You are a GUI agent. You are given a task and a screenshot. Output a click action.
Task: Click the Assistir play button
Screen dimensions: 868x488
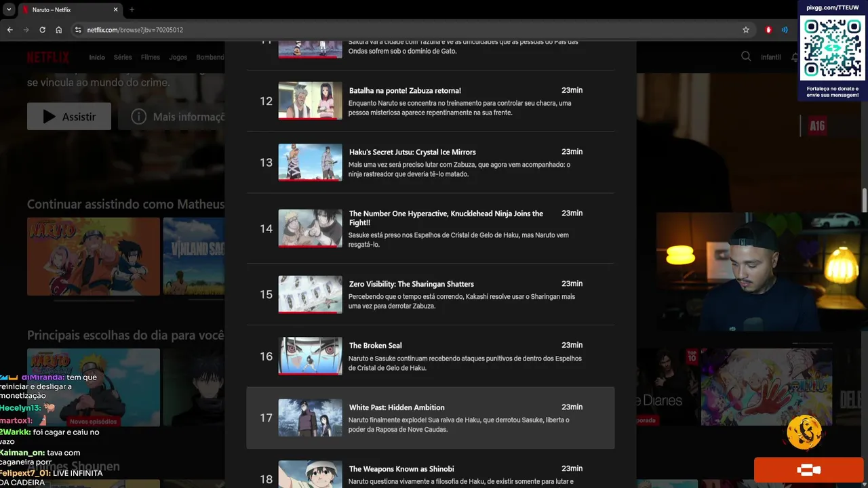point(69,117)
